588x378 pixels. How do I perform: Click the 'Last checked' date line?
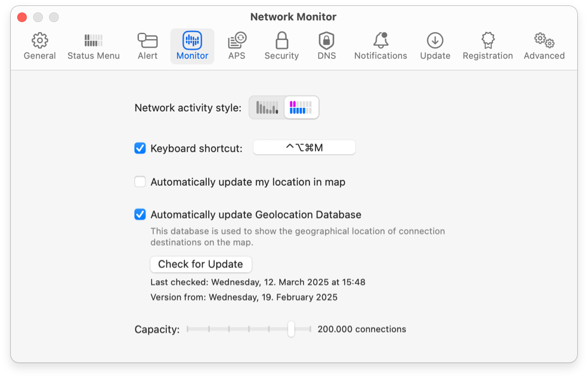[x=258, y=282]
